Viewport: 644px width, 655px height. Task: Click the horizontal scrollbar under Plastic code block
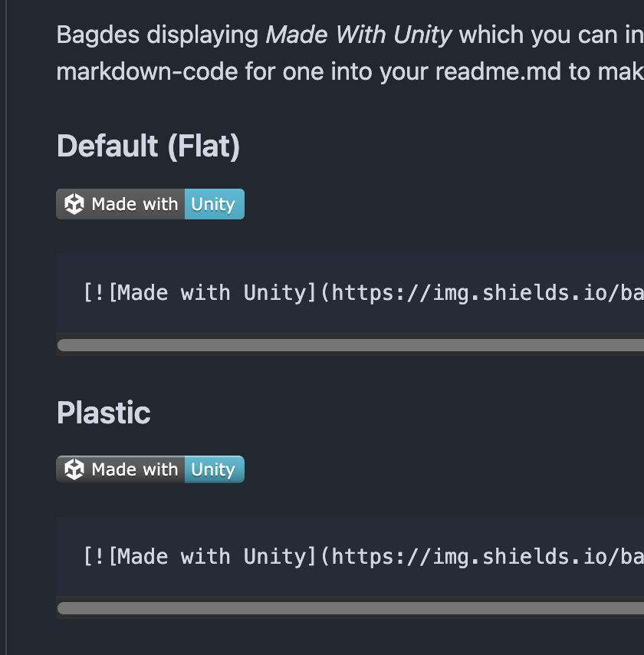pos(351,608)
